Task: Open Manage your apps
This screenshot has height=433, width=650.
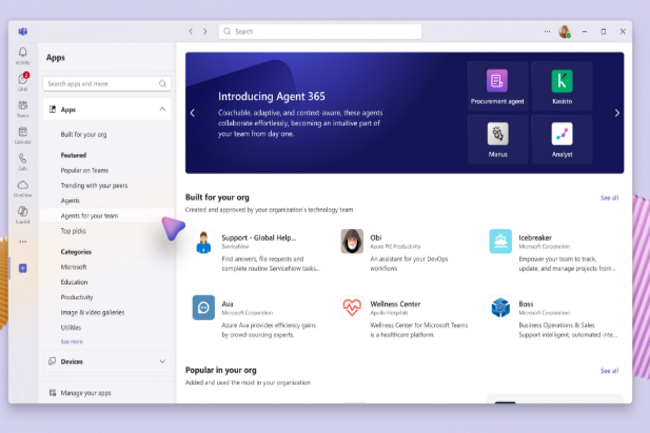Action: (x=85, y=393)
